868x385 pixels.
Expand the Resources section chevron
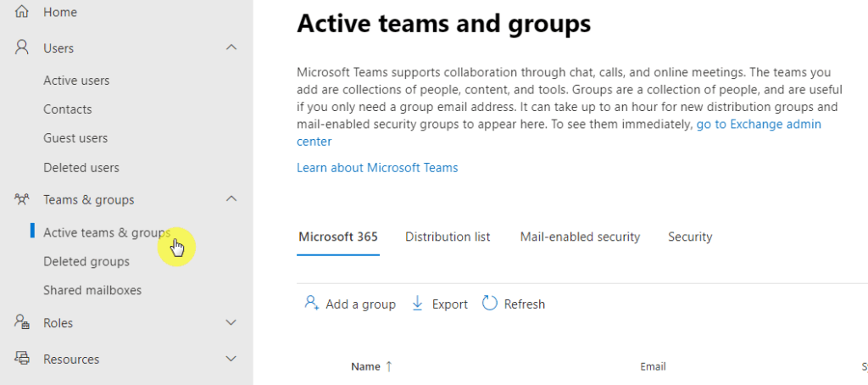click(232, 359)
